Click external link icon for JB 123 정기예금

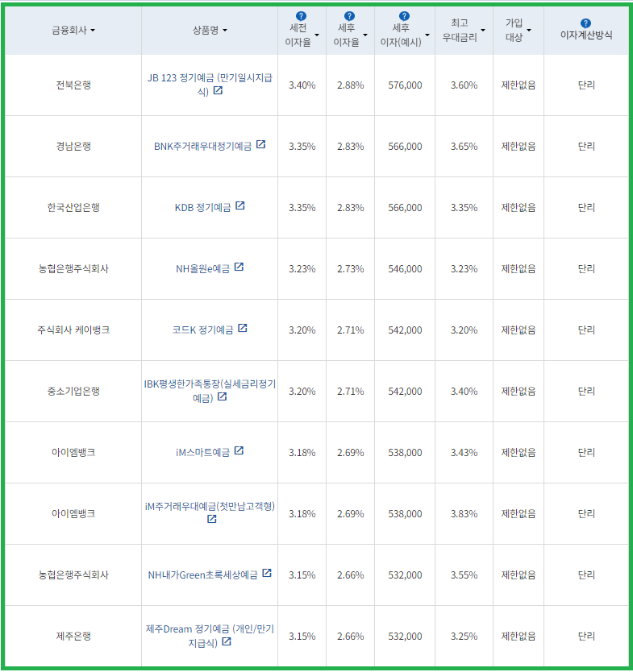[218, 90]
